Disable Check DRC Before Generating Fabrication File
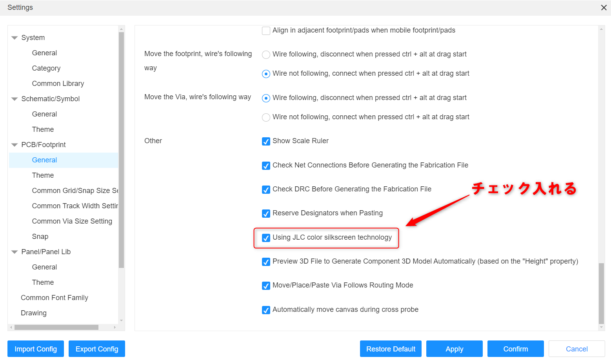The height and width of the screenshot is (364, 611). pos(266,189)
